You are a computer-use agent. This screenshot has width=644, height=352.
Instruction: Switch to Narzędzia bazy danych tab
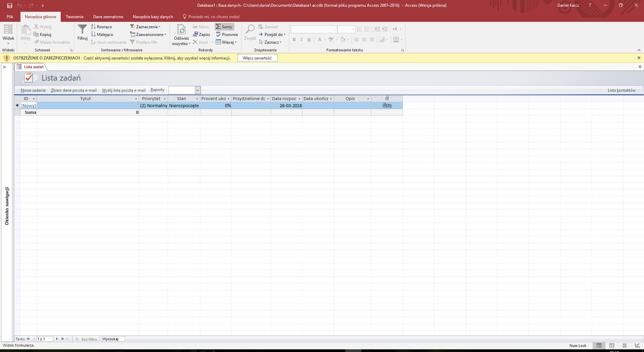point(153,17)
